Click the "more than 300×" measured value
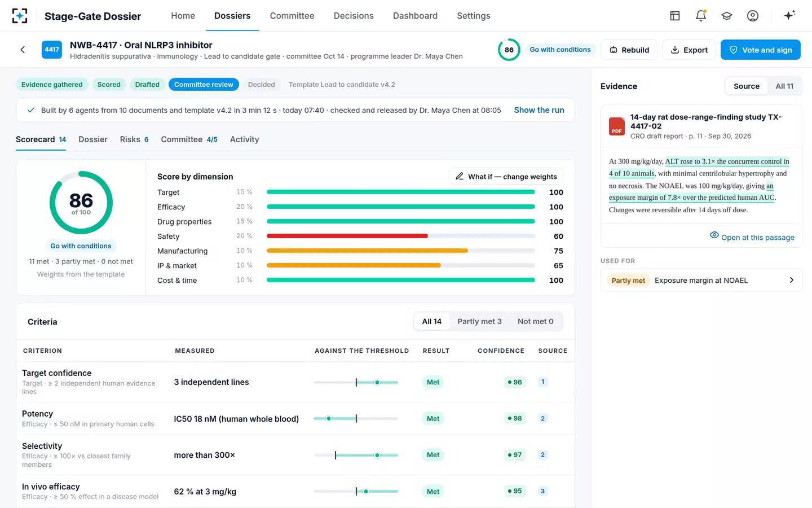This screenshot has height=508, width=812. 205,455
